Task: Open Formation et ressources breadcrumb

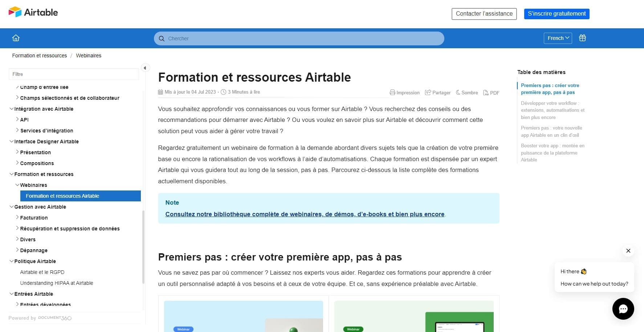Action: [40, 56]
